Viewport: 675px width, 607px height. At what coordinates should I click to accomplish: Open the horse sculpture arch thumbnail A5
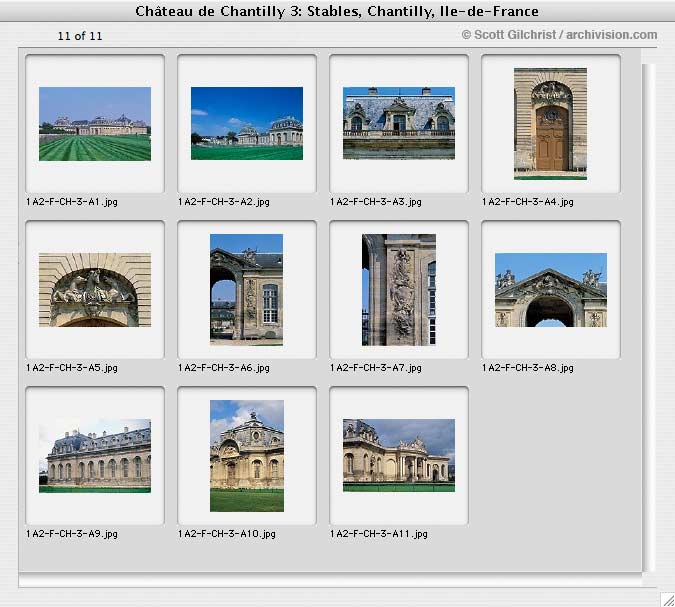95,290
